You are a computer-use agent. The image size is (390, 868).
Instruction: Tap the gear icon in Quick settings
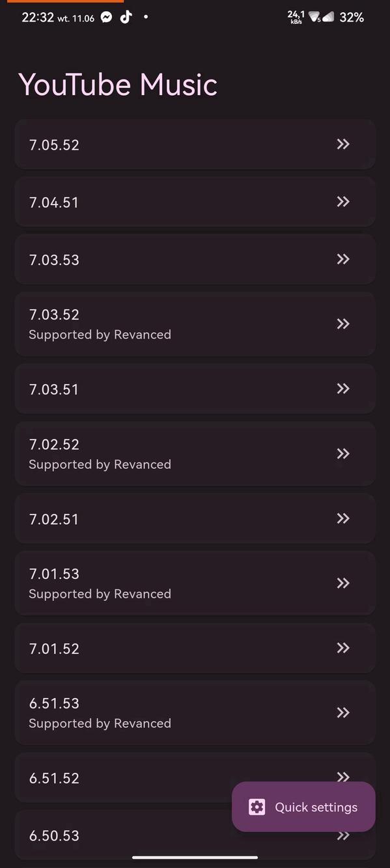[257, 807]
